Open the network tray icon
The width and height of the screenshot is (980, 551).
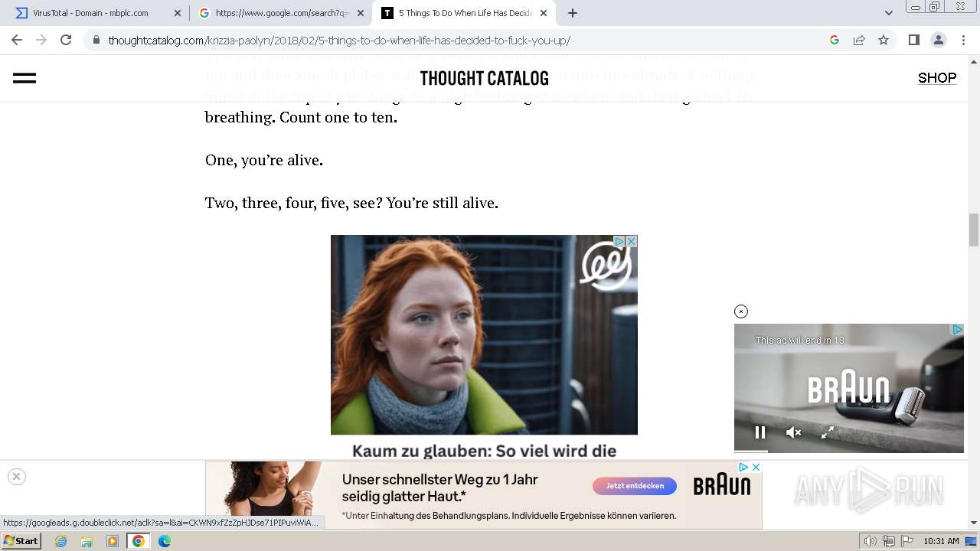(889, 541)
